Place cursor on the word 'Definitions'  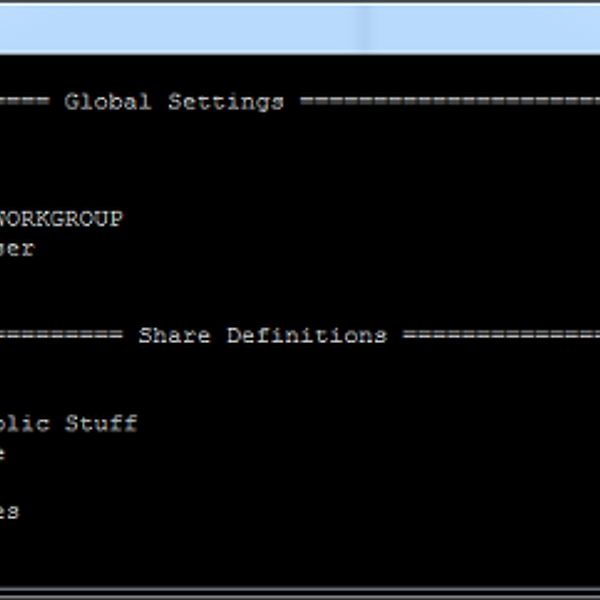coord(306,336)
